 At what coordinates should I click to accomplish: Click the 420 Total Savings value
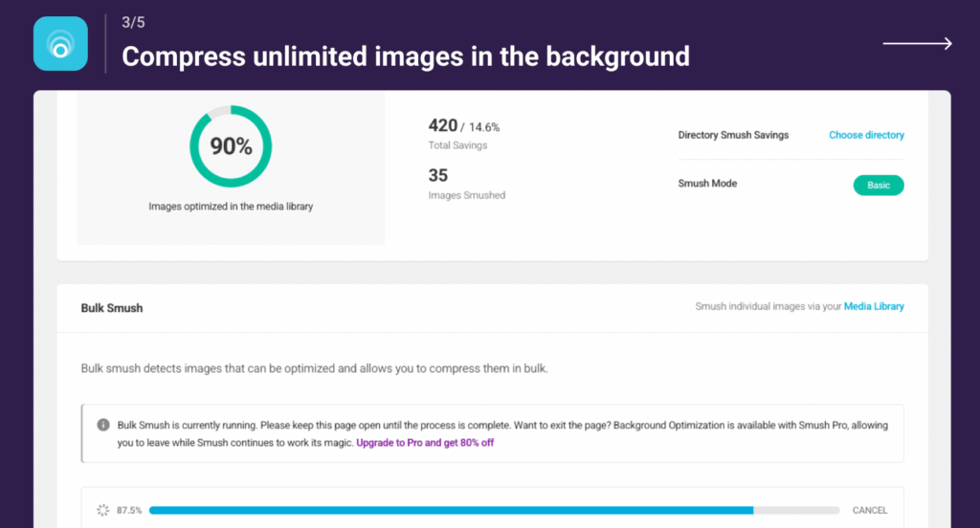pos(442,125)
